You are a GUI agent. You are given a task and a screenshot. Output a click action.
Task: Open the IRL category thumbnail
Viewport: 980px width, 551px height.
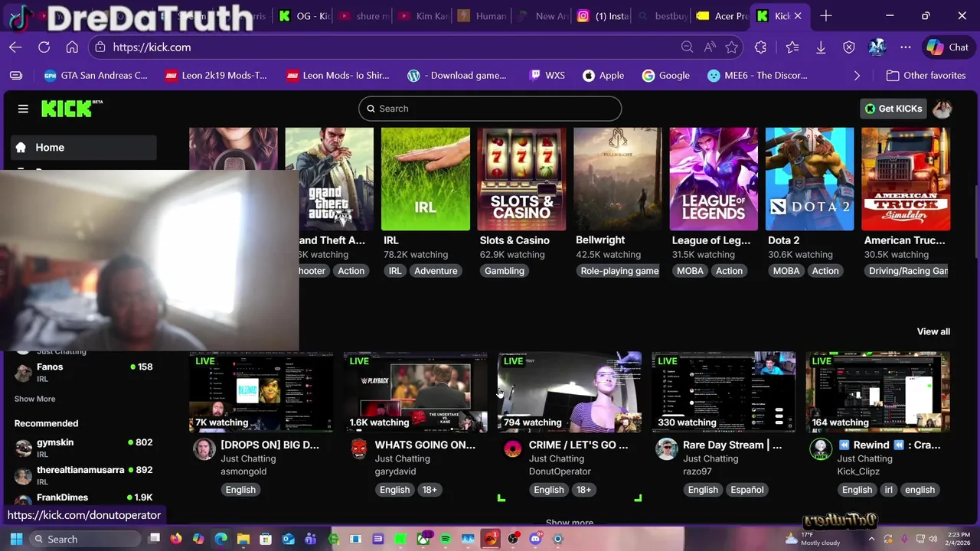coord(426,179)
